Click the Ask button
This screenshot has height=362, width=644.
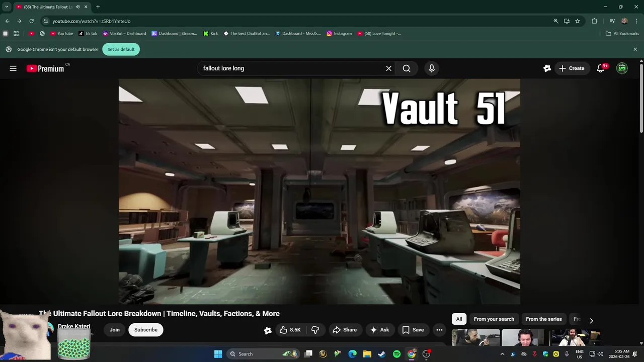tap(380, 330)
